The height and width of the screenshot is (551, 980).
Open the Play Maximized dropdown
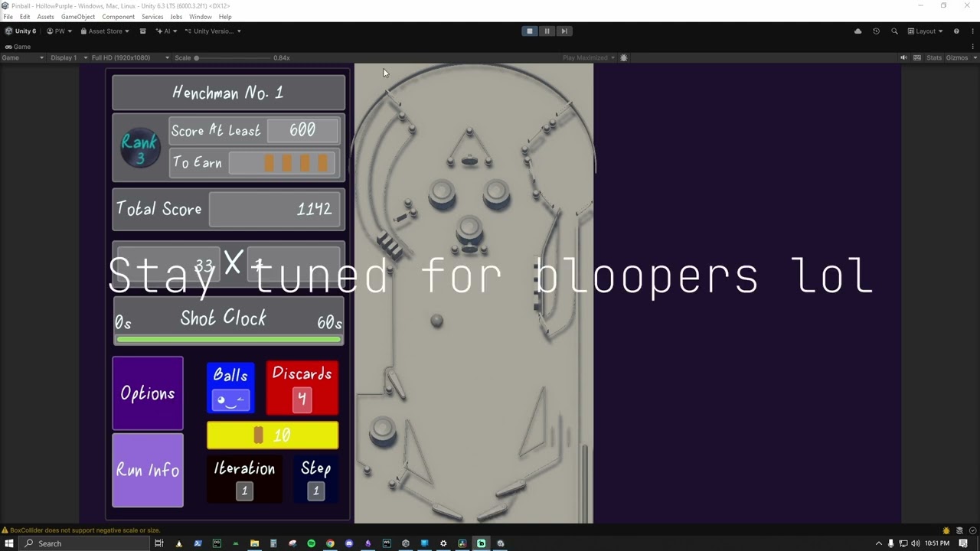click(x=589, y=57)
